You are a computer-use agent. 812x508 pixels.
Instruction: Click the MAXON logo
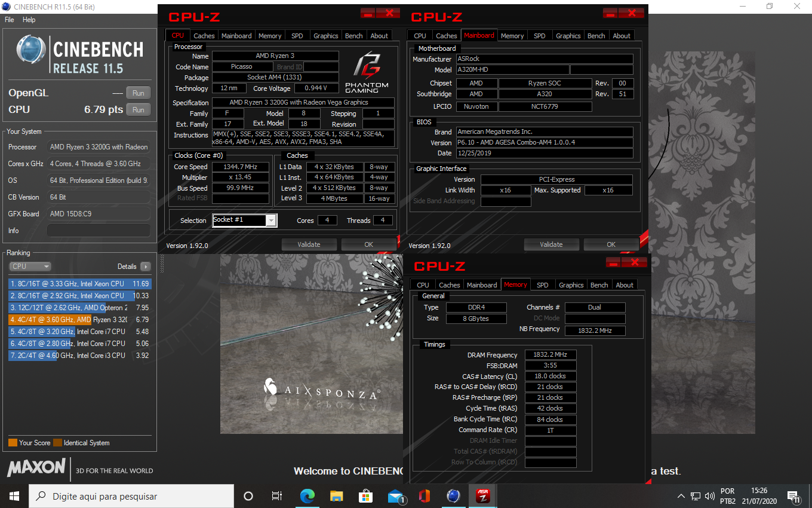(36, 467)
